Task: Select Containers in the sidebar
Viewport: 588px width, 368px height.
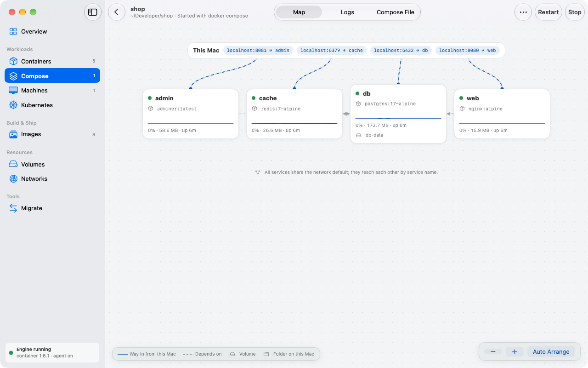Action: tap(52, 61)
